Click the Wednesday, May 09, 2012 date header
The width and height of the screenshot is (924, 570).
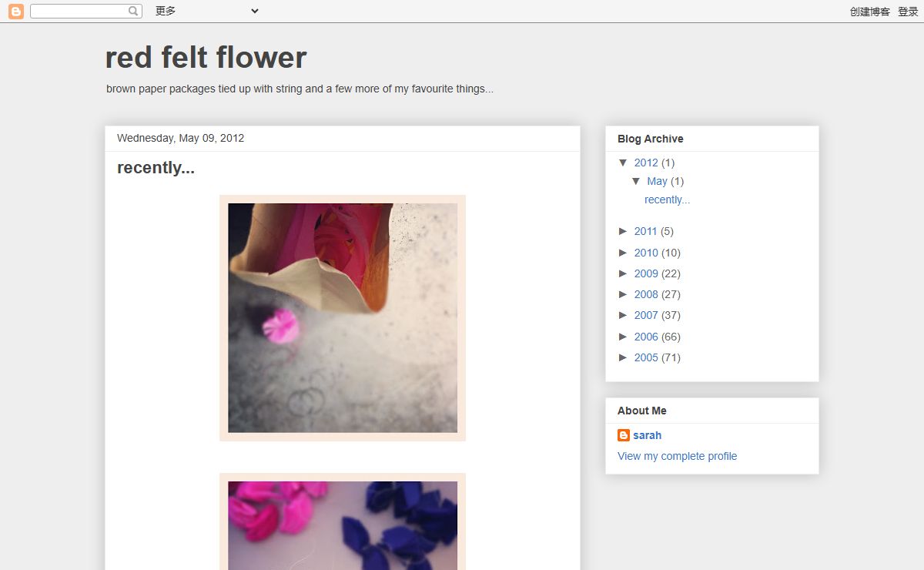tap(180, 139)
